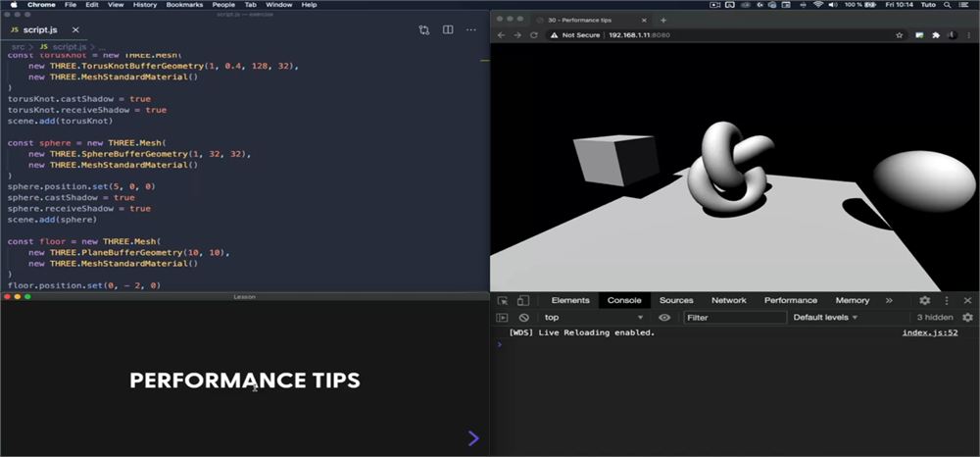Close the '30 - Performance tips' tab

click(x=644, y=20)
